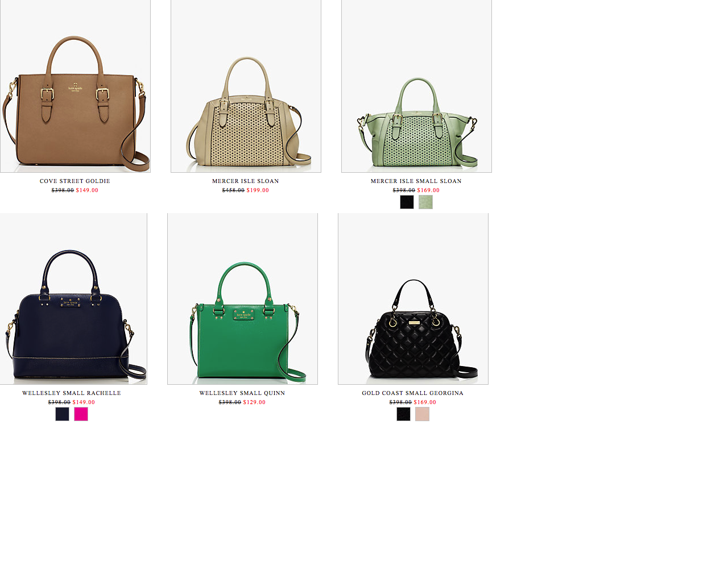Click the Wellesley Small Quinn title link

242,393
